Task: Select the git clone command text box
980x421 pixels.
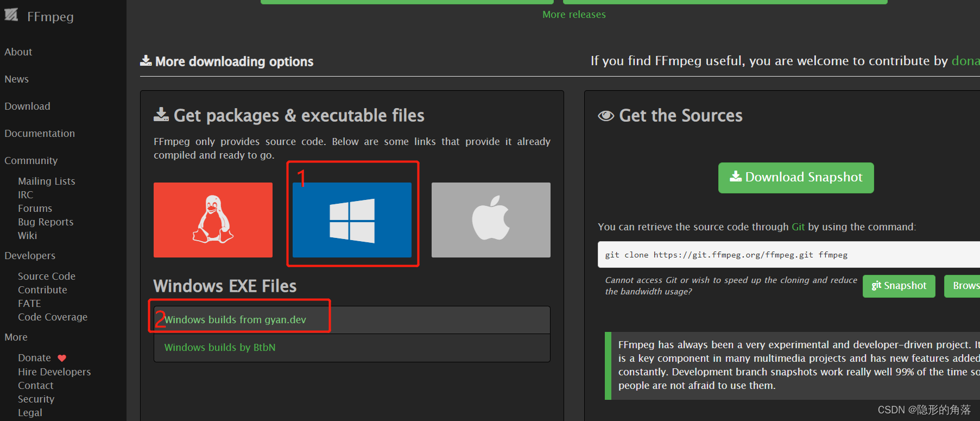Action: point(789,255)
